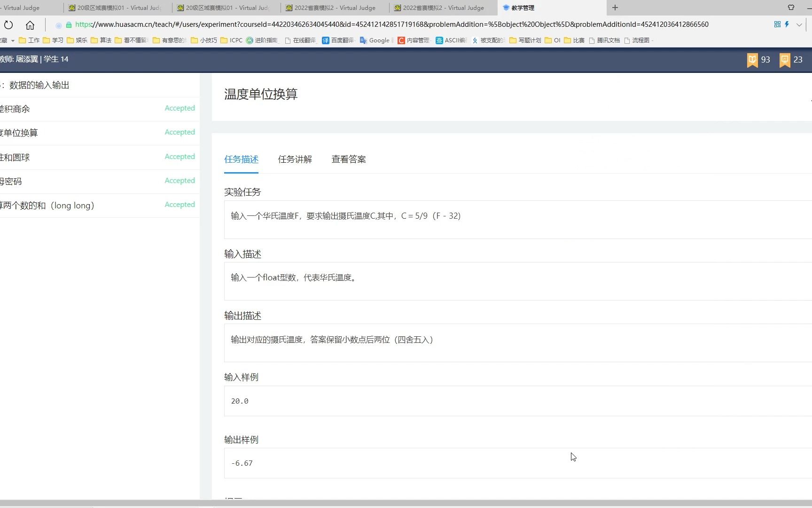Open the ICPC bookmark folder
812x508 pixels.
pyautogui.click(x=231, y=40)
